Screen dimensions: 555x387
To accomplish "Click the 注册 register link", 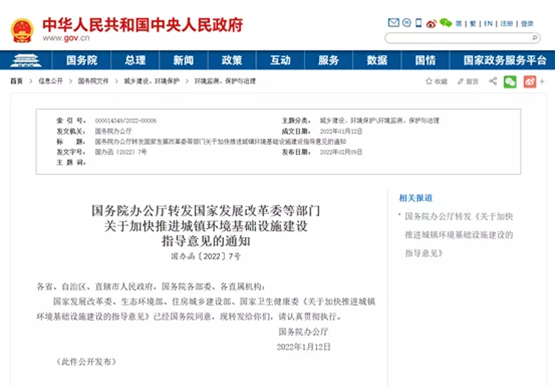I will coord(506,24).
